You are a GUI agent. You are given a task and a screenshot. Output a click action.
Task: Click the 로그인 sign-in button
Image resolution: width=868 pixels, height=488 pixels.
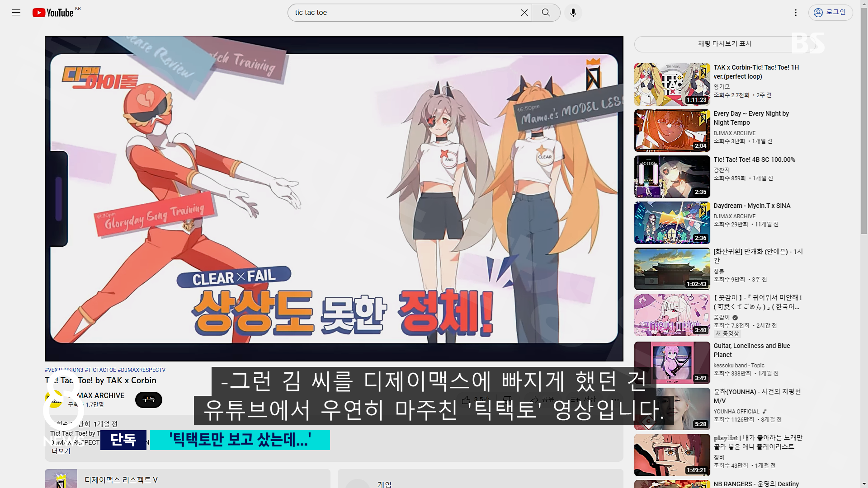click(x=830, y=13)
